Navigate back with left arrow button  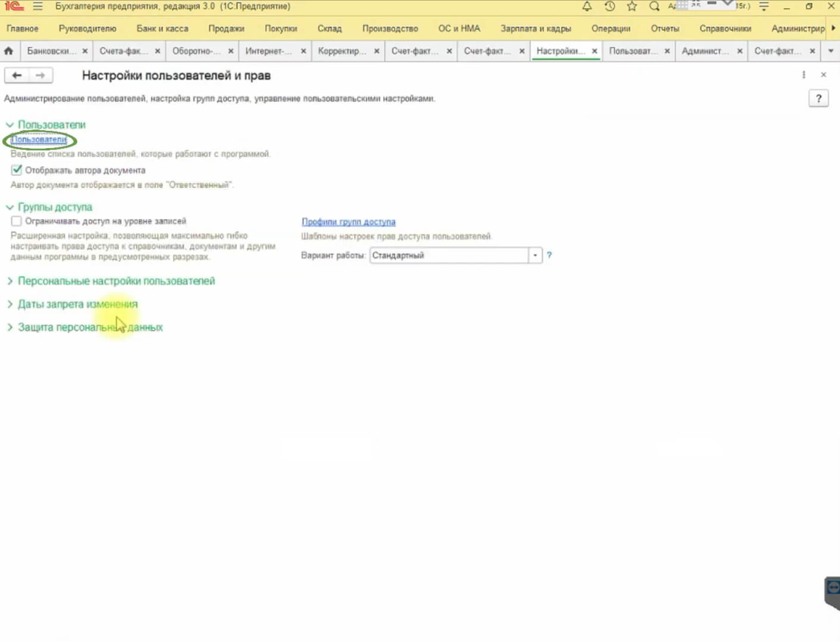(x=17, y=75)
